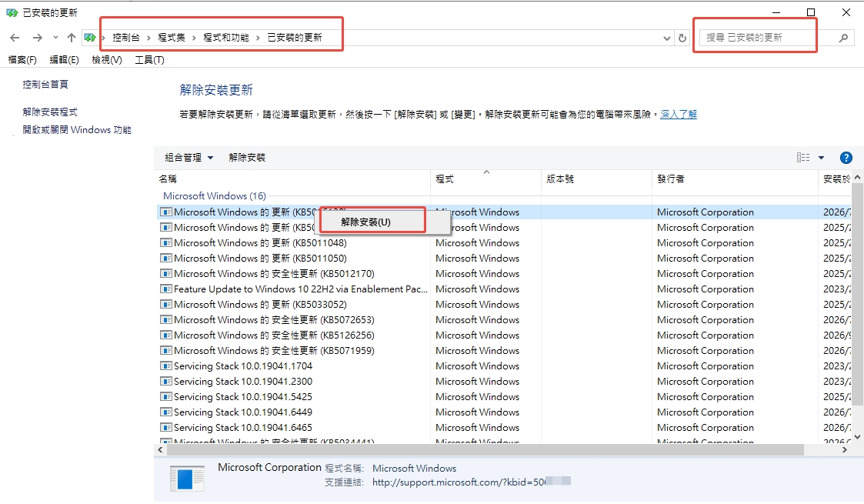Click 程式集 in the breadcrumb
This screenshot has width=864, height=504.
click(x=172, y=38)
